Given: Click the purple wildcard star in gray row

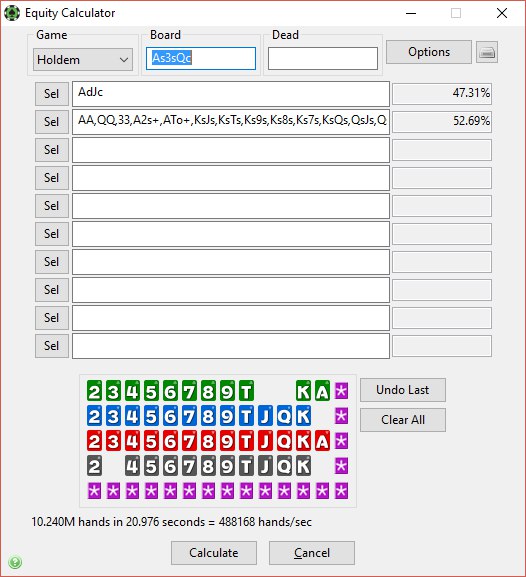Looking at the screenshot, I should point(341,466).
